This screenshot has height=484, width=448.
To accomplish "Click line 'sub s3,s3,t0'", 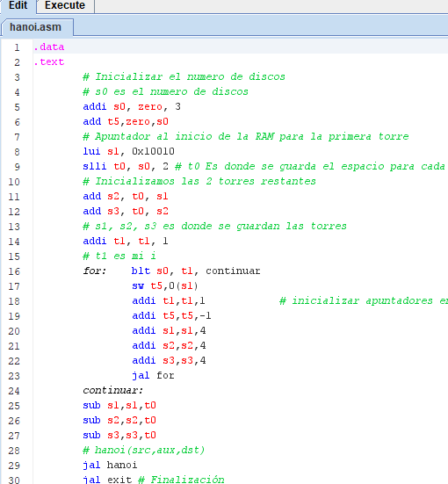I will click(x=119, y=435).
